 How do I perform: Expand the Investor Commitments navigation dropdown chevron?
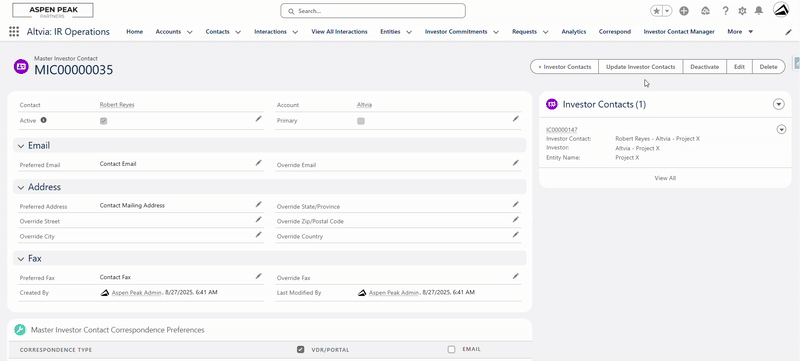[496, 32]
